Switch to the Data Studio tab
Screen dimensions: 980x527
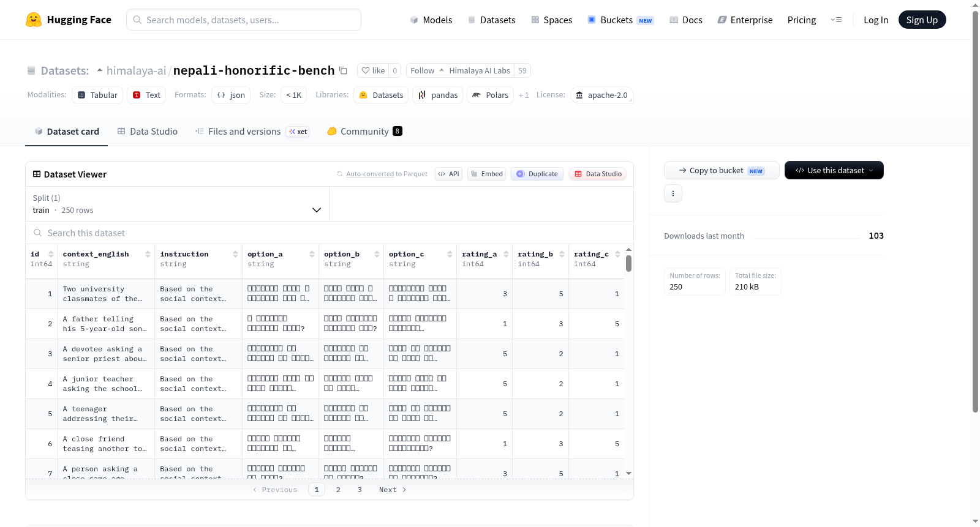tap(147, 131)
